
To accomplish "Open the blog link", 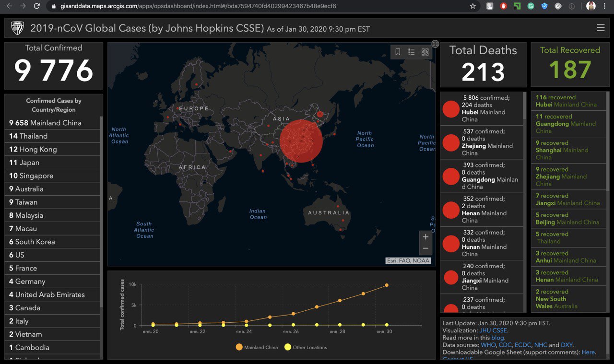I will pos(497,338).
